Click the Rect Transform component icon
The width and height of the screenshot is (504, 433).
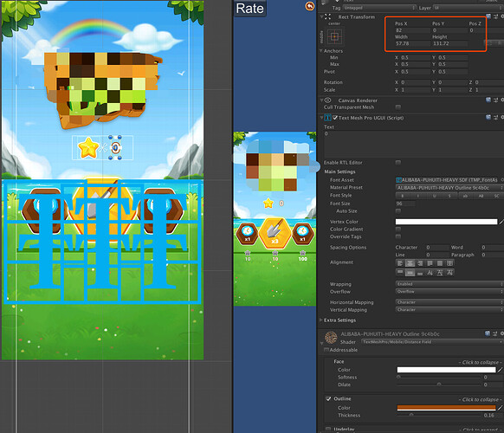327,16
